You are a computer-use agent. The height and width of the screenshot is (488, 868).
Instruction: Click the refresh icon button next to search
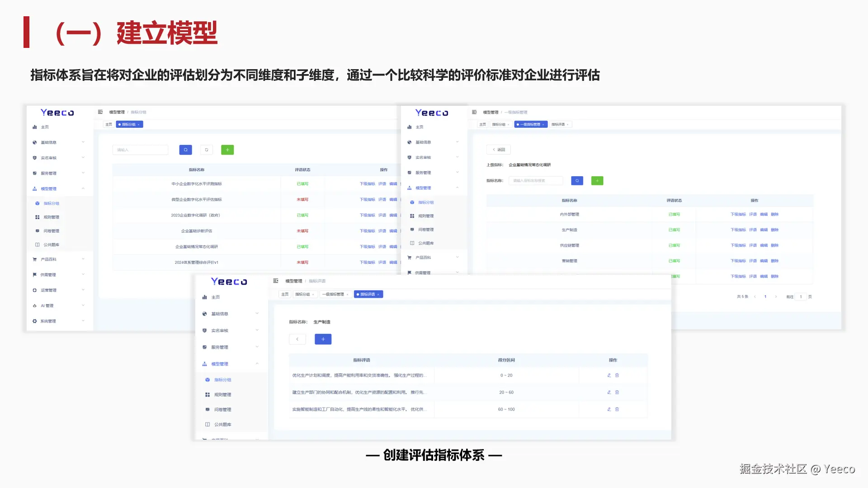tap(207, 150)
